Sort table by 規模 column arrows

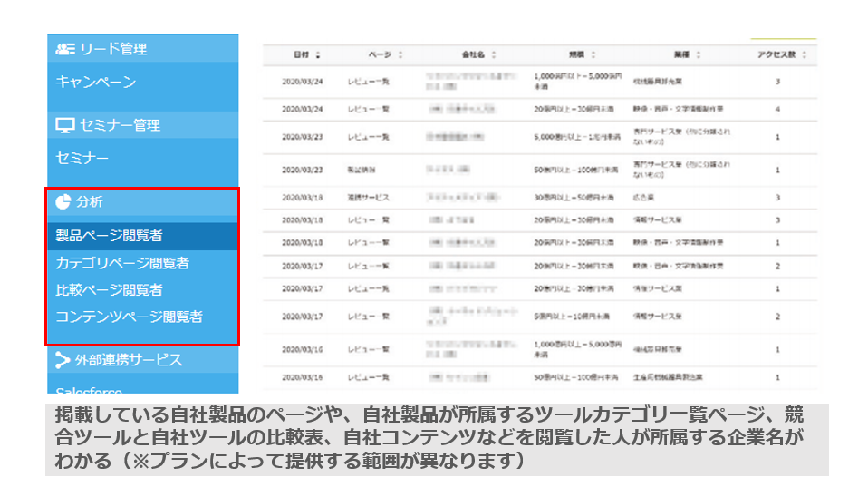tap(593, 54)
